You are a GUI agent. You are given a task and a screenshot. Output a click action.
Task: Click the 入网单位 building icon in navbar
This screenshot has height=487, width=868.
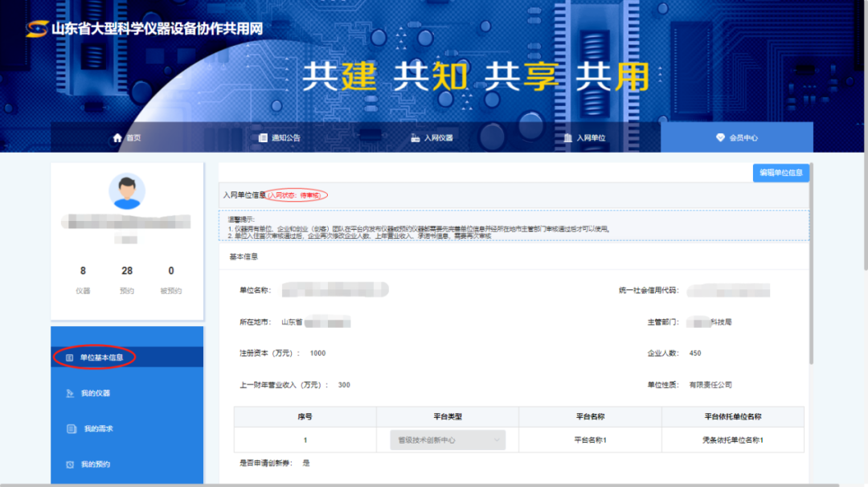tap(567, 137)
